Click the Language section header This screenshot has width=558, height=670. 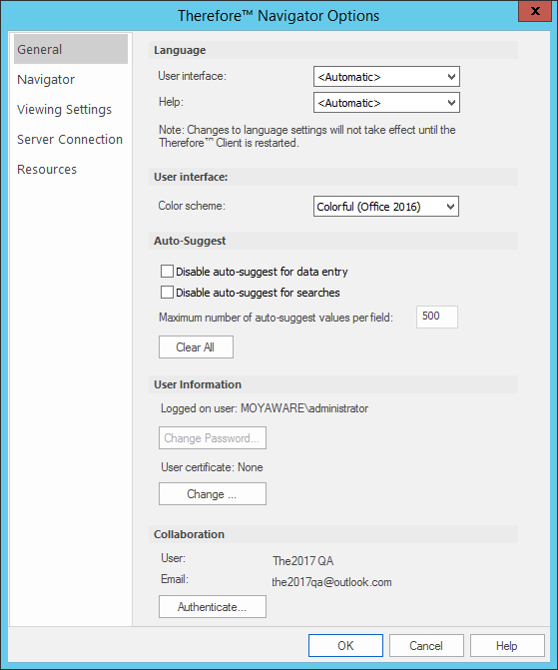tap(333, 50)
